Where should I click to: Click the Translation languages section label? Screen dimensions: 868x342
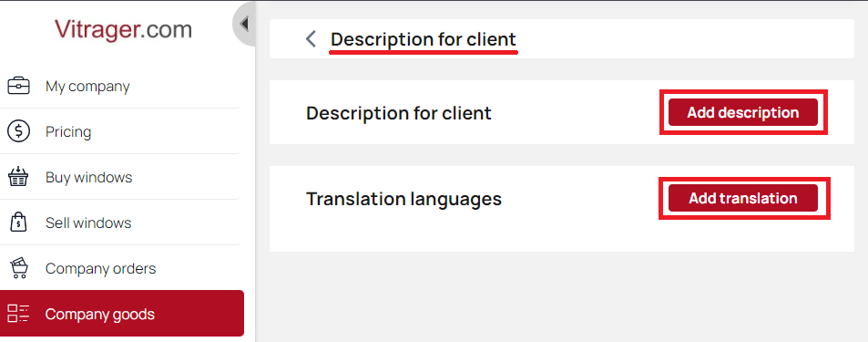[404, 199]
